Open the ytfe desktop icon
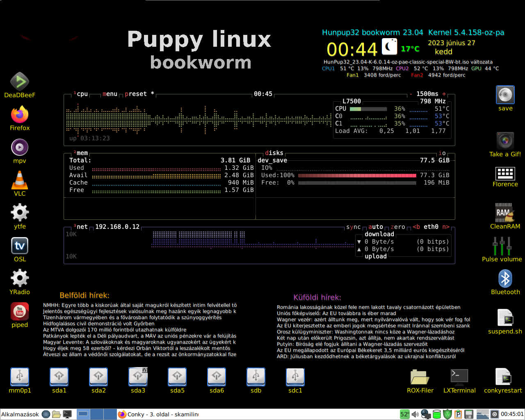 (19, 213)
